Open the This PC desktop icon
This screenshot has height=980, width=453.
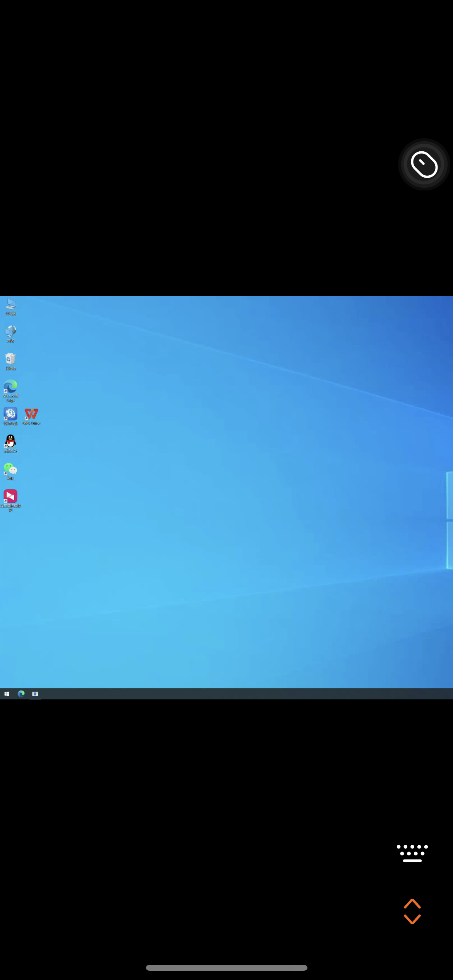tap(10, 305)
